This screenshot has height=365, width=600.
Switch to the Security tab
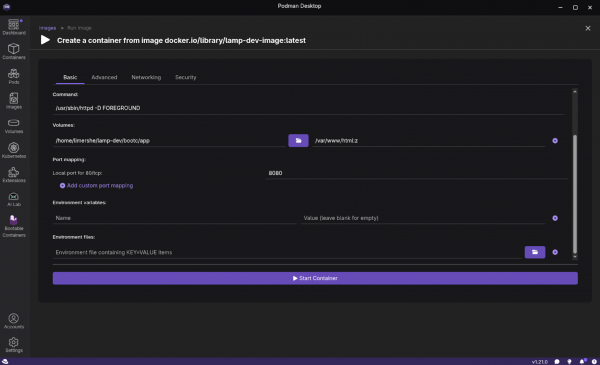click(186, 77)
